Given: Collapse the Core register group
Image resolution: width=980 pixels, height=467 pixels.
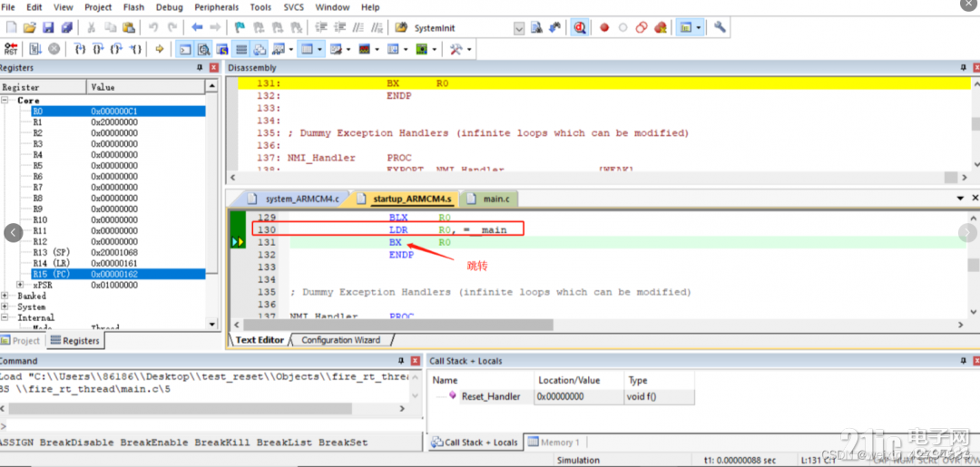Looking at the screenshot, I should tap(5, 100).
